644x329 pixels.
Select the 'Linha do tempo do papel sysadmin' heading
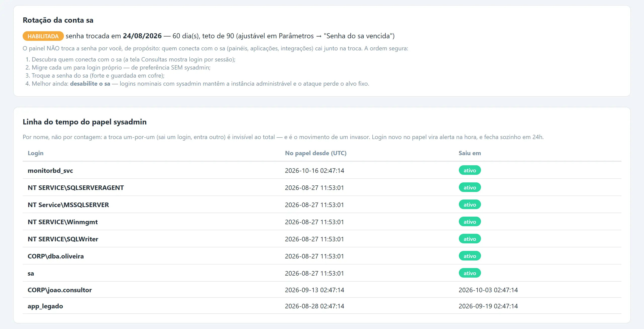click(85, 122)
